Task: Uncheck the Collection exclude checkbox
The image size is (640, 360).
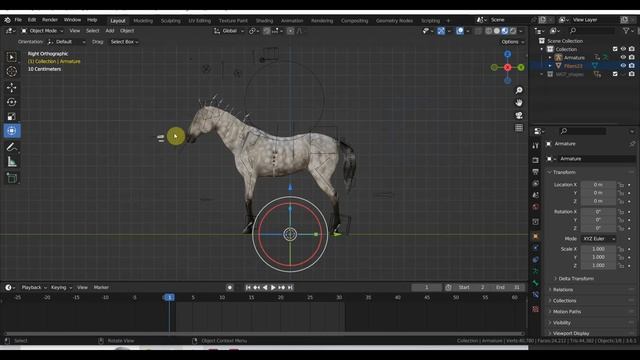Action: click(x=615, y=49)
